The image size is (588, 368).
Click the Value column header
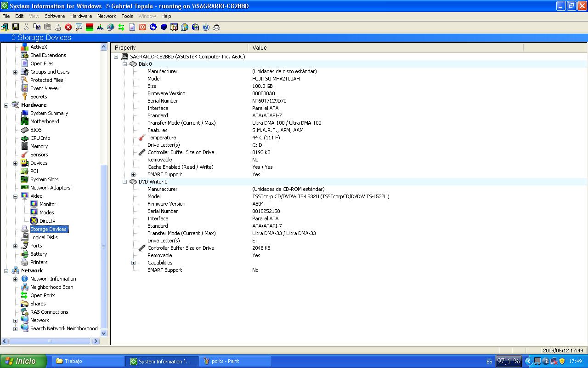click(x=385, y=47)
